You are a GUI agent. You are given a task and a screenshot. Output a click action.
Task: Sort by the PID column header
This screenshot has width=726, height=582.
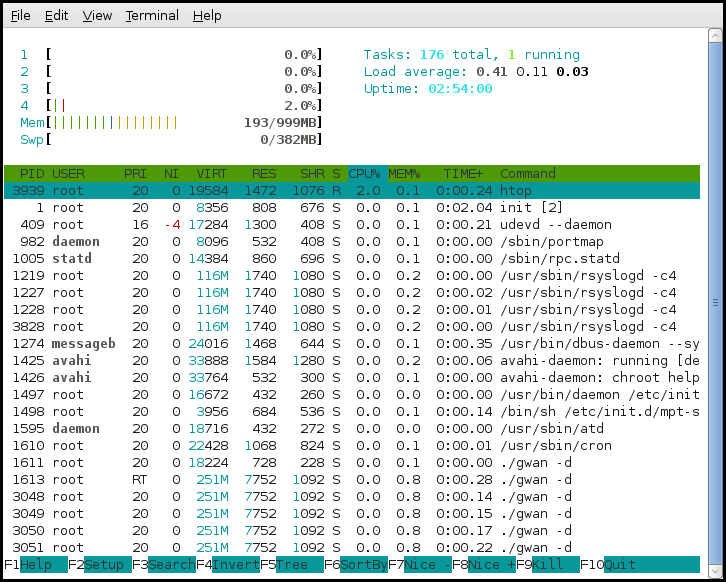click(x=32, y=174)
